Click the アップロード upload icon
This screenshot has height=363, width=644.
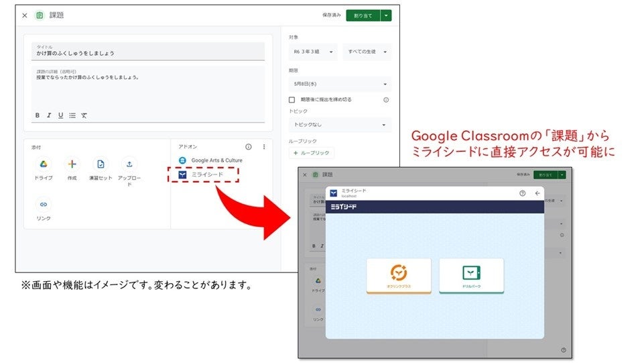coord(129,164)
